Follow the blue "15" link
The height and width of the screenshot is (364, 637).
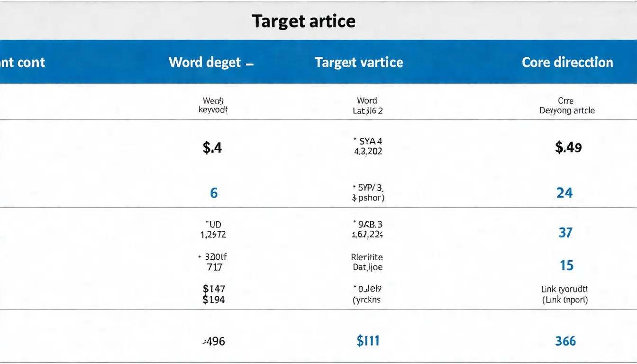pyautogui.click(x=567, y=265)
